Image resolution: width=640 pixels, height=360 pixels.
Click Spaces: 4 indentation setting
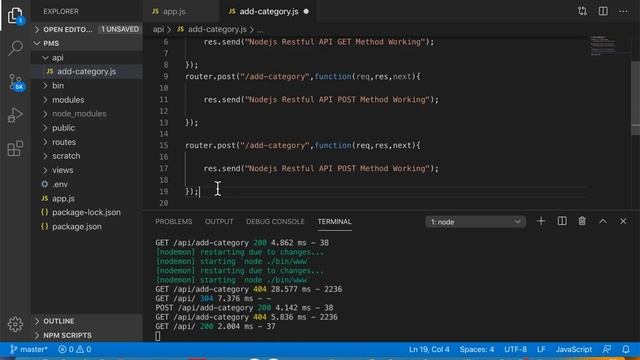click(477, 349)
